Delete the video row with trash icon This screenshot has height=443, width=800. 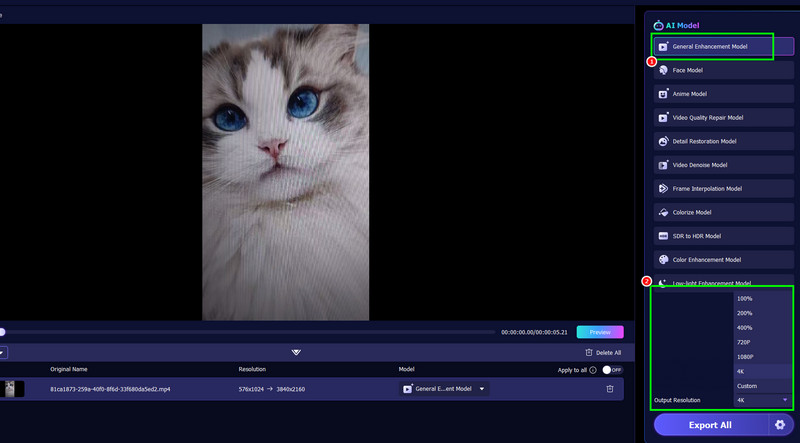point(610,389)
